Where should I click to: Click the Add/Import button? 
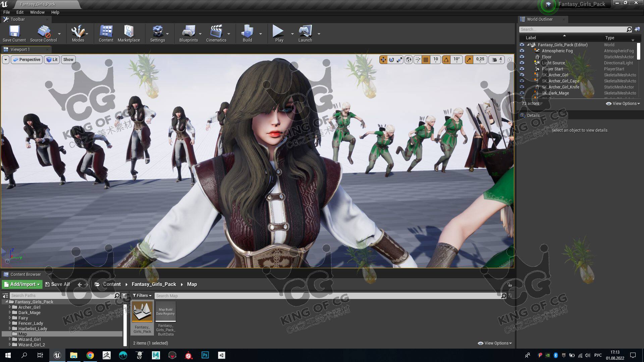(22, 284)
